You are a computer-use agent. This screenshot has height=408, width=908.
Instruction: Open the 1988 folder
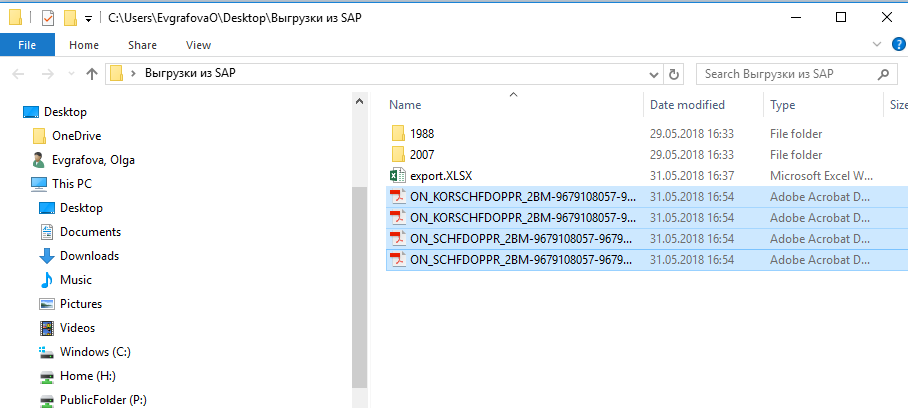tap(421, 133)
